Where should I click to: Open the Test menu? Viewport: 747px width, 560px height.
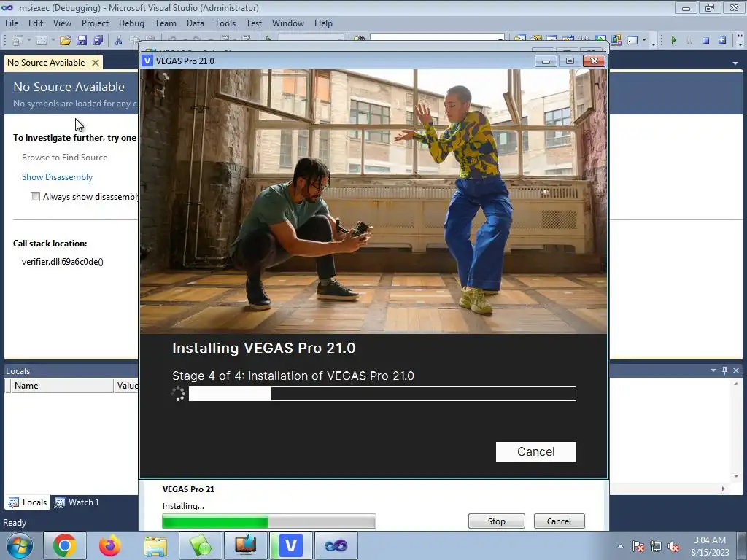point(253,23)
